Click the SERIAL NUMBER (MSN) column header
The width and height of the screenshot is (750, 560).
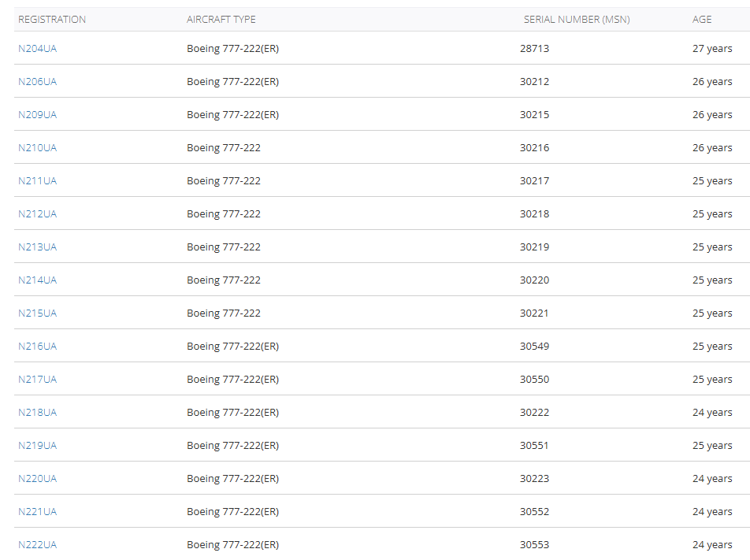(x=577, y=19)
